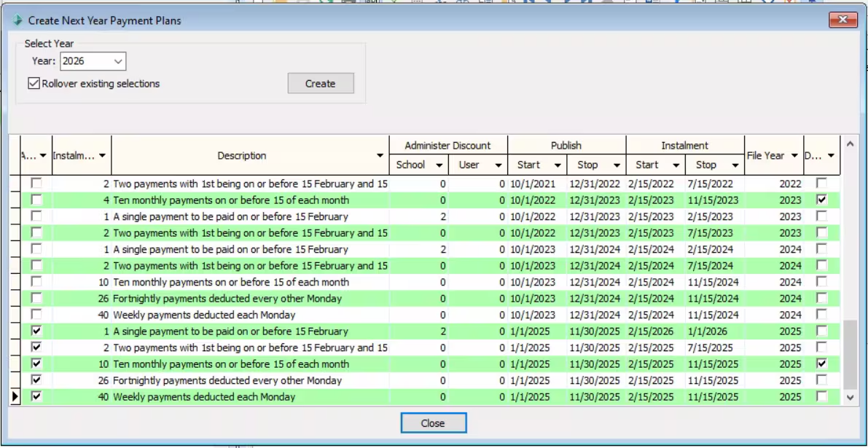The width and height of the screenshot is (868, 448).
Task: Open the User column filter arrow
Action: pyautogui.click(x=498, y=165)
